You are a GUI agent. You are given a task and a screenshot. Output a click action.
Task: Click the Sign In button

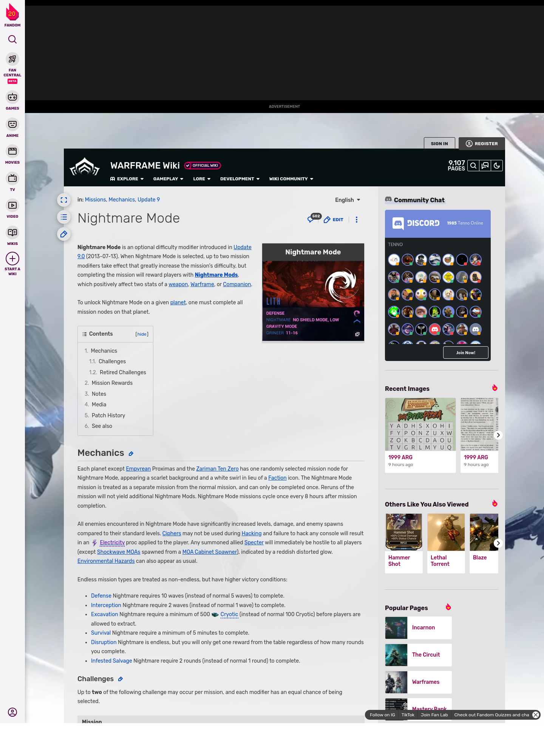(439, 144)
